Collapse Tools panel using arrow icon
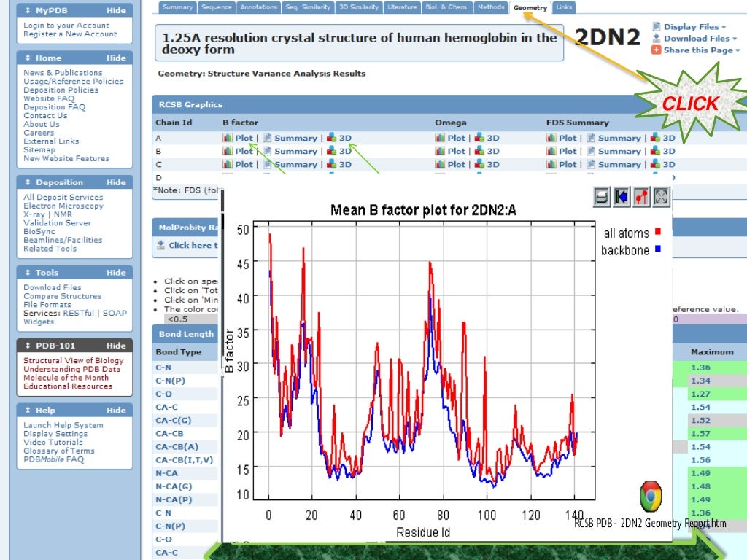This screenshot has height=560, width=747. [x=28, y=273]
